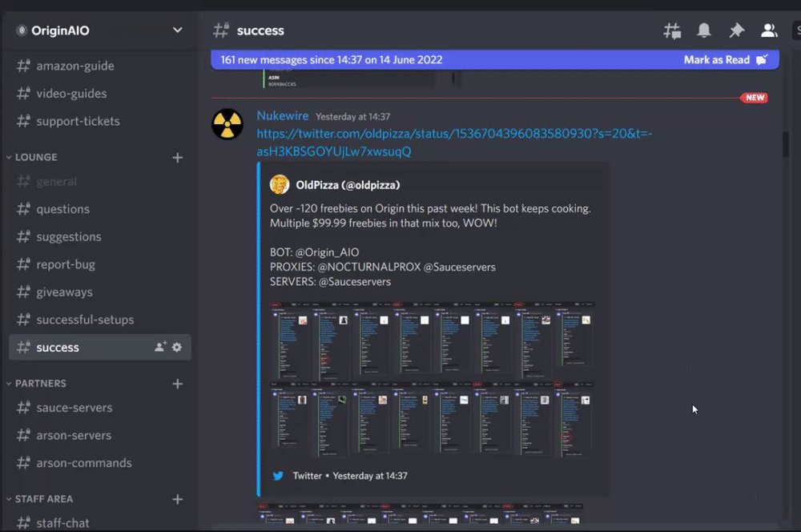
Task: Click the chat vertical scrollbar thumb
Action: (x=786, y=144)
